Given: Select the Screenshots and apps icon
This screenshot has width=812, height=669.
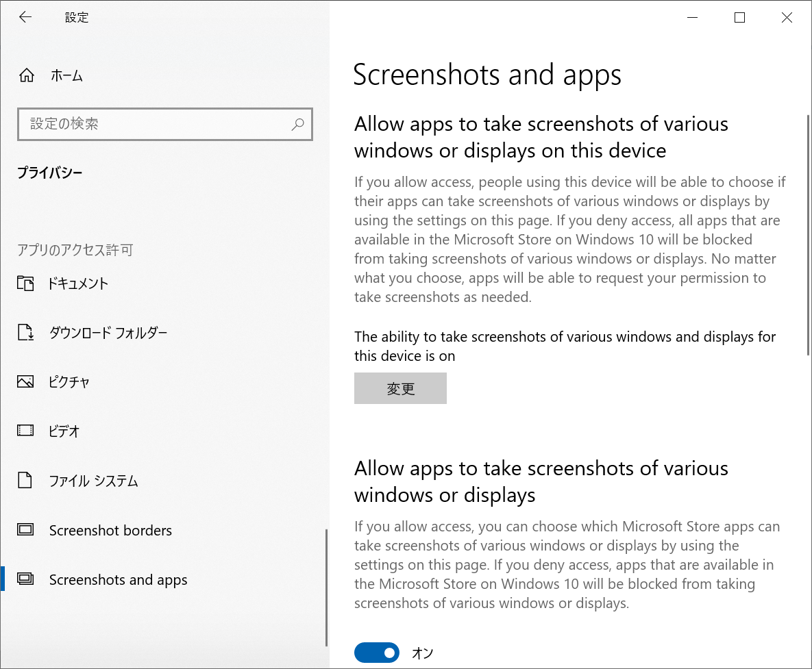Looking at the screenshot, I should coord(25,579).
